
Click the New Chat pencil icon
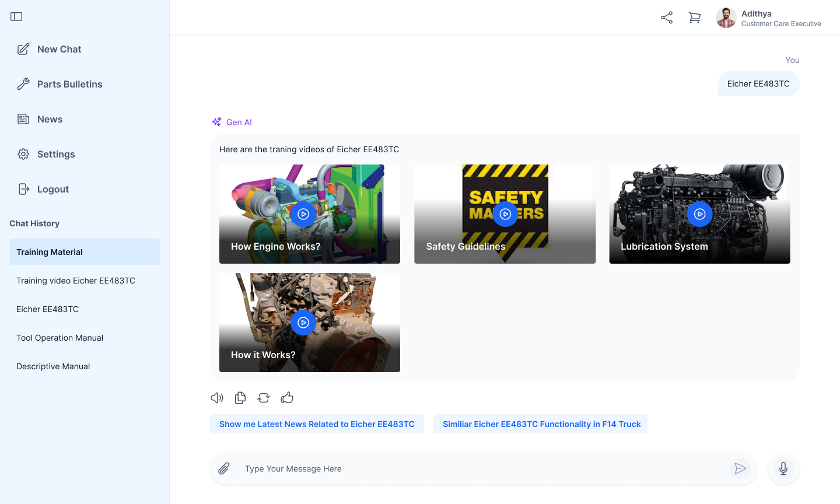pyautogui.click(x=23, y=49)
